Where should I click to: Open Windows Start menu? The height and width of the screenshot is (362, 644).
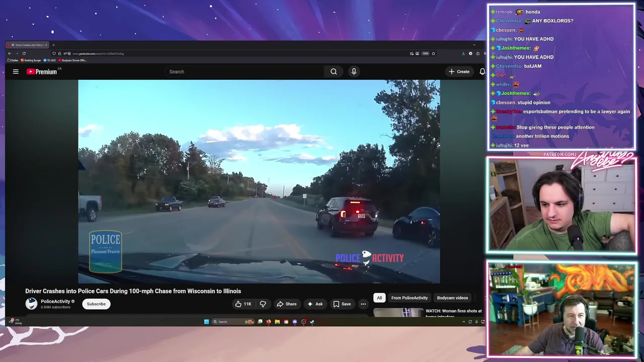coord(206,322)
